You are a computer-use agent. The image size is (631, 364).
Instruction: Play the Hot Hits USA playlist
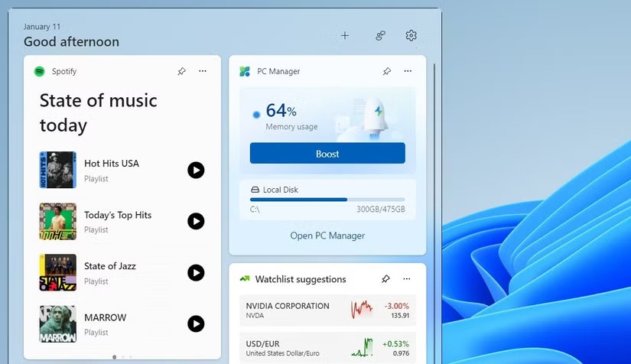pyautogui.click(x=196, y=170)
